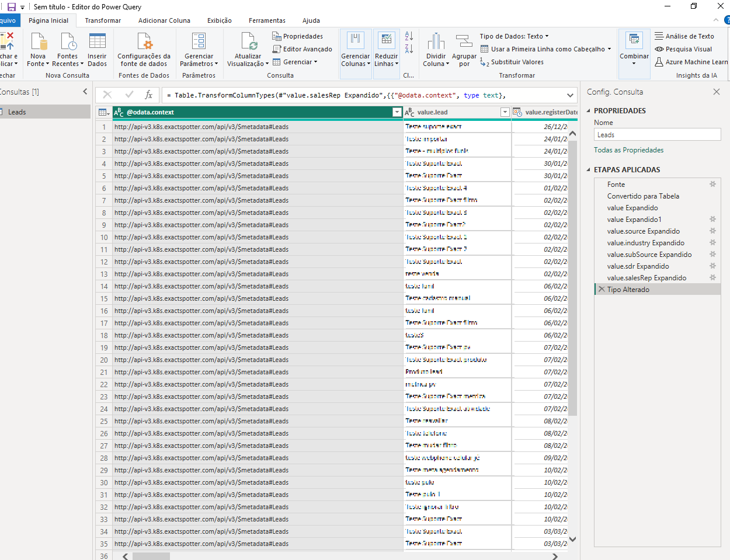
Task: Open settings gear for Fonte step
Action: point(712,184)
